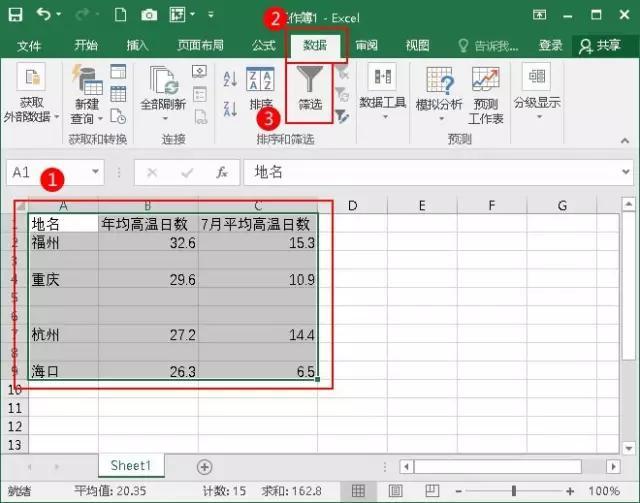Click the Insert Function fx button
The width and height of the screenshot is (640, 503).
click(x=222, y=173)
